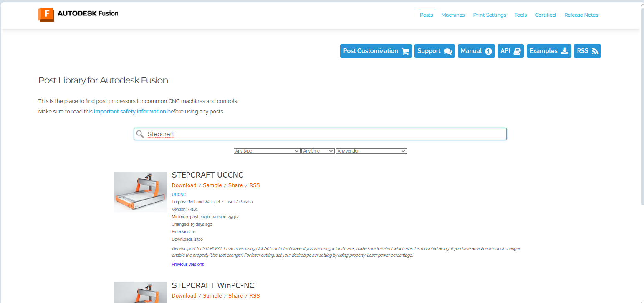
Task: Open RSS link for STEPCRAFT UCCNC
Action: (x=255, y=185)
